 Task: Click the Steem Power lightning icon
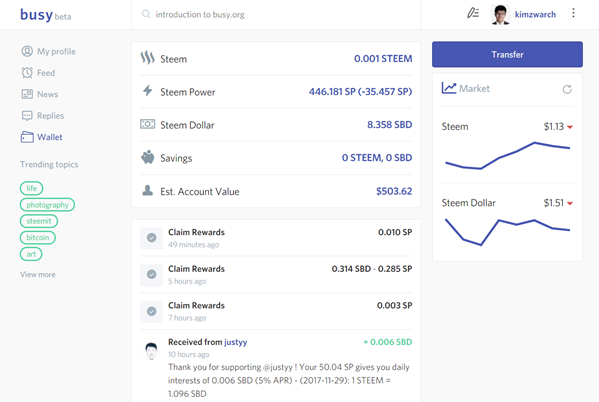click(x=147, y=91)
